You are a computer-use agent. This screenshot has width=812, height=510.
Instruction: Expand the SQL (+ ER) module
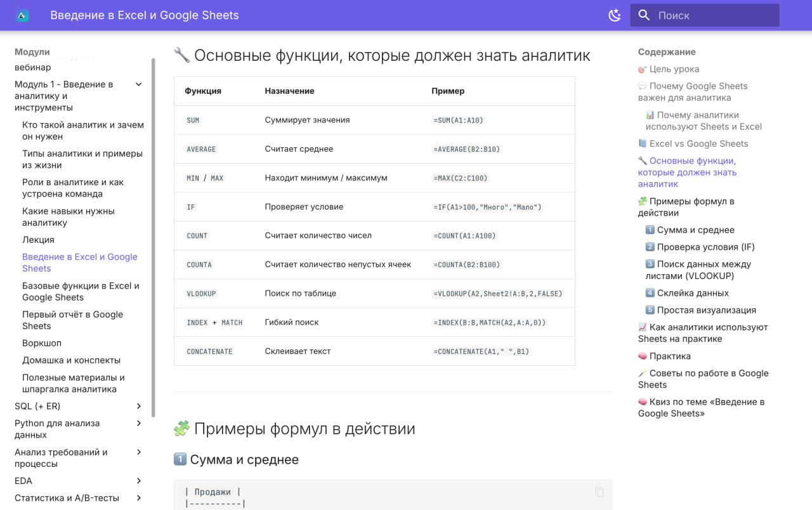click(x=139, y=406)
